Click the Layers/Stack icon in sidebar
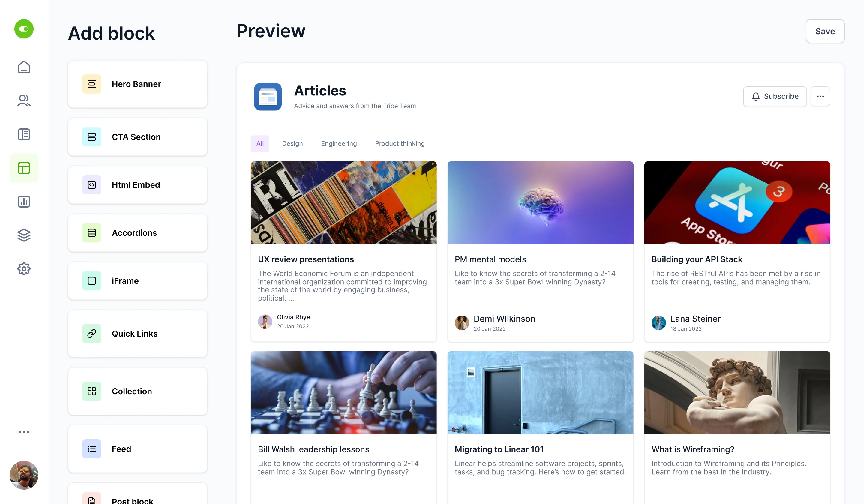The image size is (864, 504). pyautogui.click(x=24, y=235)
